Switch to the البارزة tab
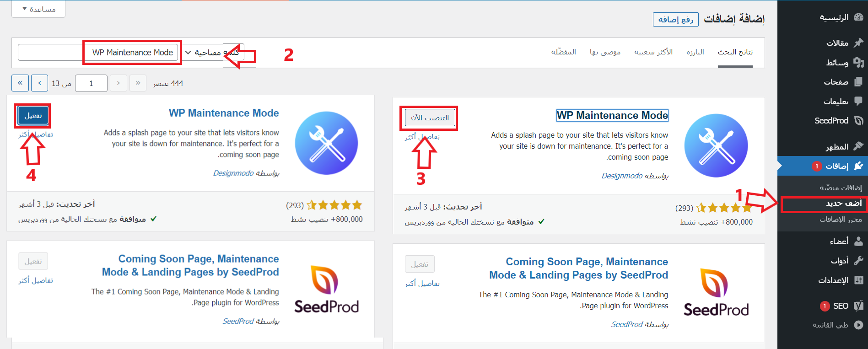The width and height of the screenshot is (868, 349). (x=695, y=52)
